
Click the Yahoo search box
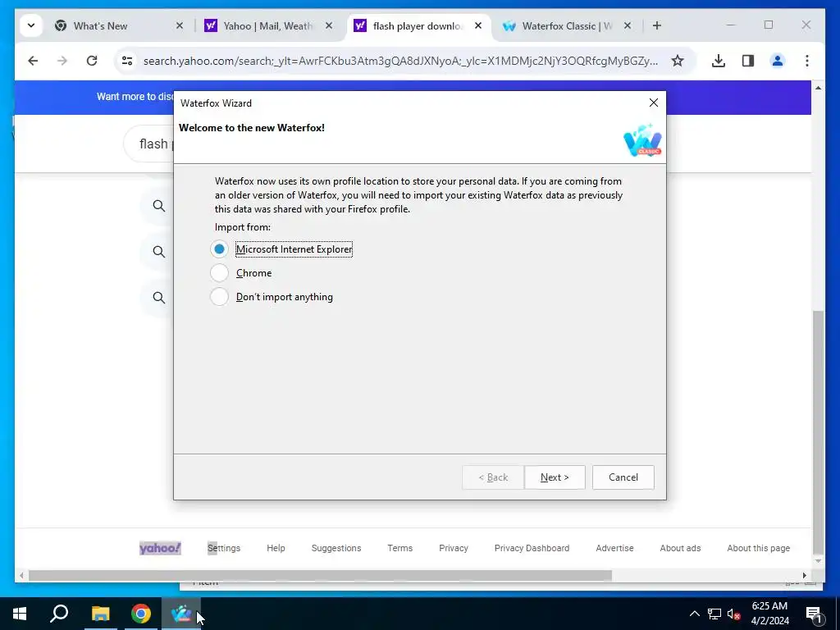(149, 144)
